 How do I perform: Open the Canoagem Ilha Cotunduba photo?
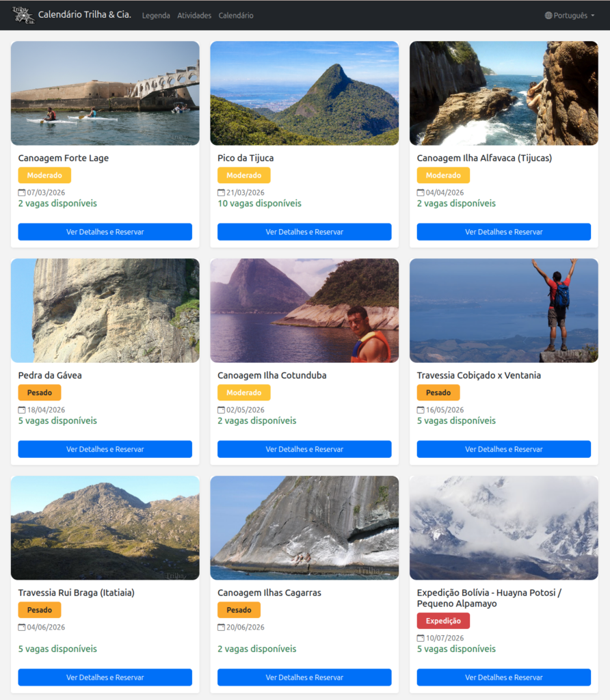pos(304,310)
